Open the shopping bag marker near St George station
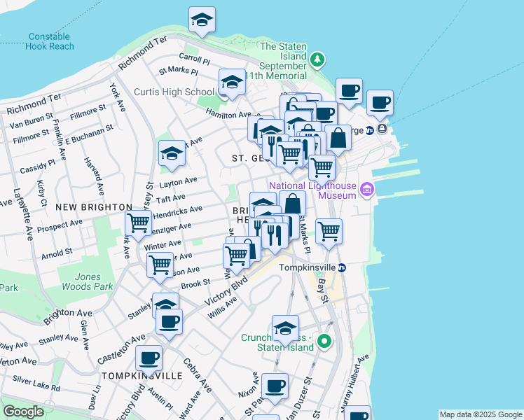Viewport: 524px width, 420px height. click(x=338, y=139)
